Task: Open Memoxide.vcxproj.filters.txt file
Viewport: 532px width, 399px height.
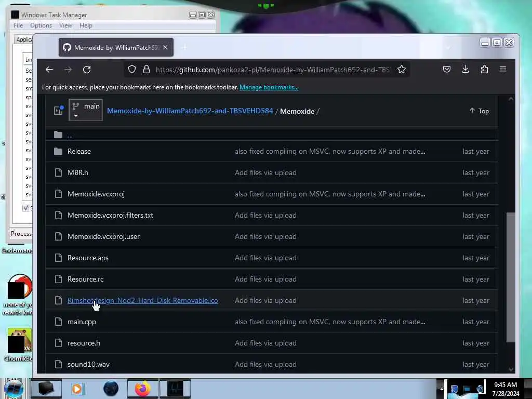Action: [x=110, y=216]
